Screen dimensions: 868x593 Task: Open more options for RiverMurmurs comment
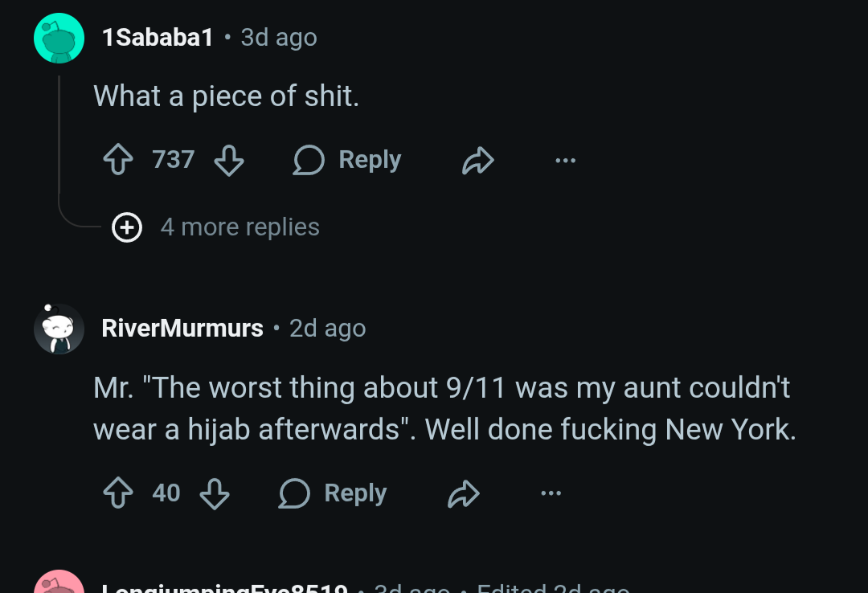(x=551, y=493)
